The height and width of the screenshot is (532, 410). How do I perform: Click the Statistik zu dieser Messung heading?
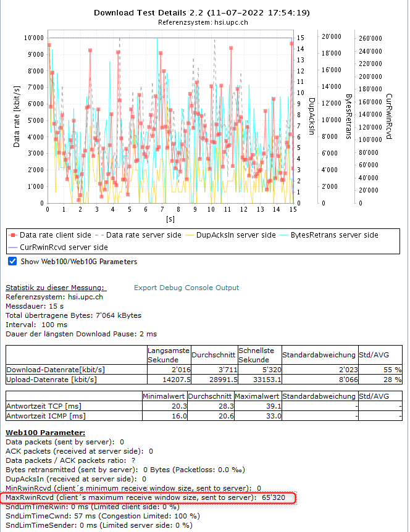56,288
